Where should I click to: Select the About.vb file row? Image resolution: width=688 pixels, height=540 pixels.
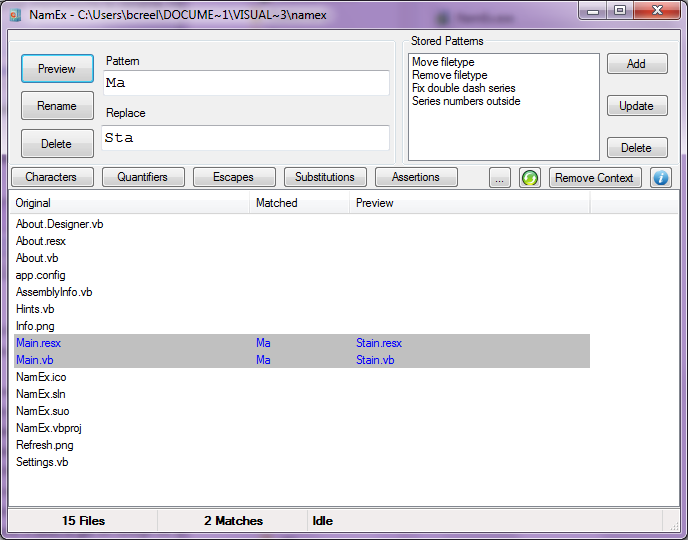pyautogui.click(x=300, y=258)
